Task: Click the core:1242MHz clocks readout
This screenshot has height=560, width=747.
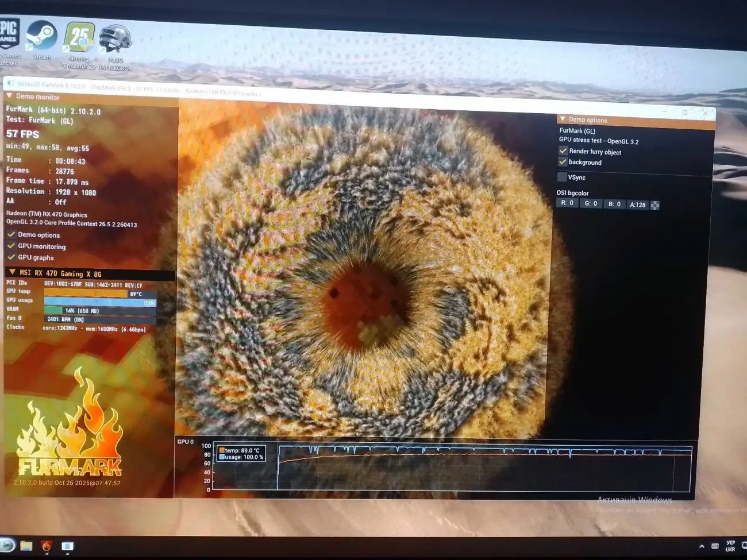Action: click(94, 329)
